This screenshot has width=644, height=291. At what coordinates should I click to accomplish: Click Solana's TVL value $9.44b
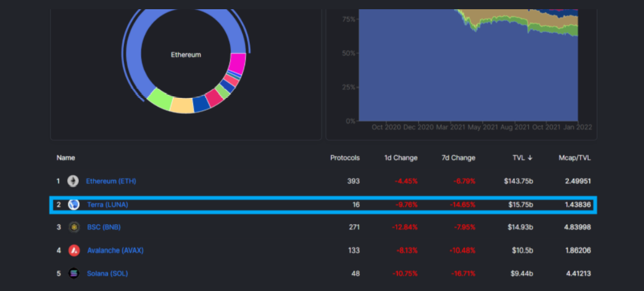522,274
